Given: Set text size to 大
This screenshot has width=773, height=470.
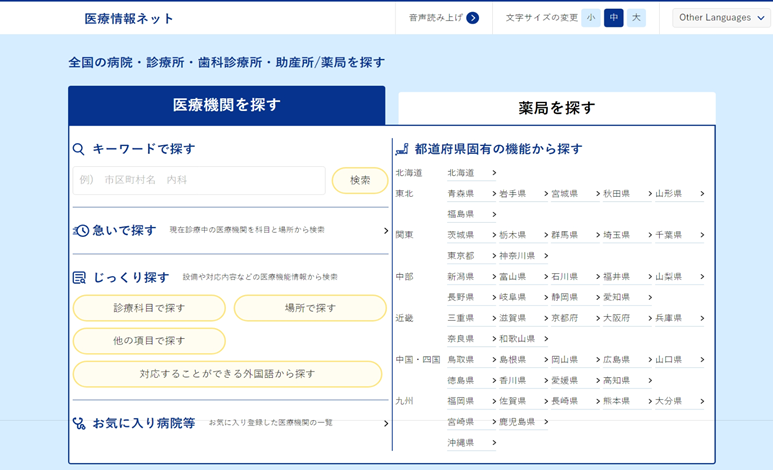Looking at the screenshot, I should tap(636, 18).
